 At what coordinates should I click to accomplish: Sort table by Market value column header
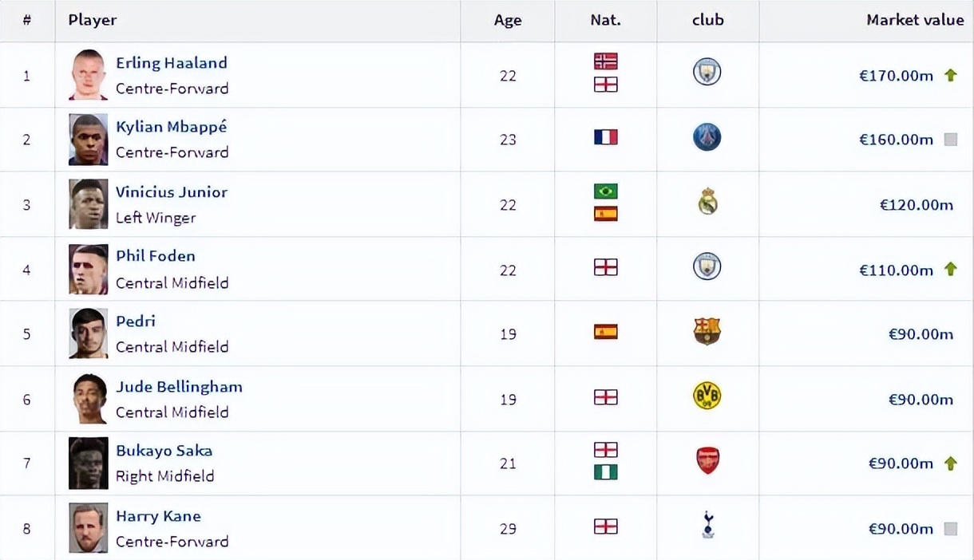pyautogui.click(x=915, y=21)
